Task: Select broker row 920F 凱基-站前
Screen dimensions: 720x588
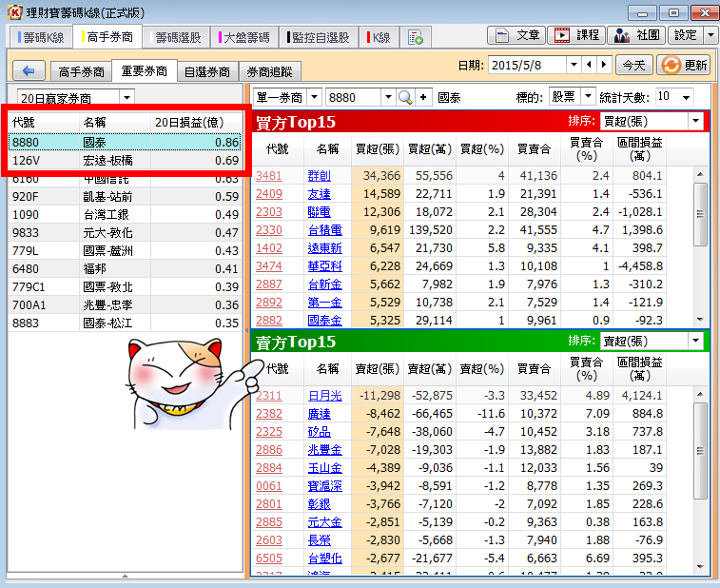Action: 125,197
